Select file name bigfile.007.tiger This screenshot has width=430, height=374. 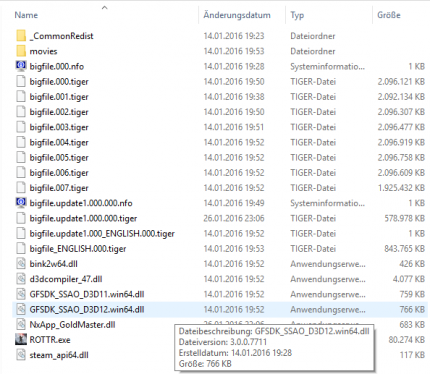pyautogui.click(x=59, y=188)
